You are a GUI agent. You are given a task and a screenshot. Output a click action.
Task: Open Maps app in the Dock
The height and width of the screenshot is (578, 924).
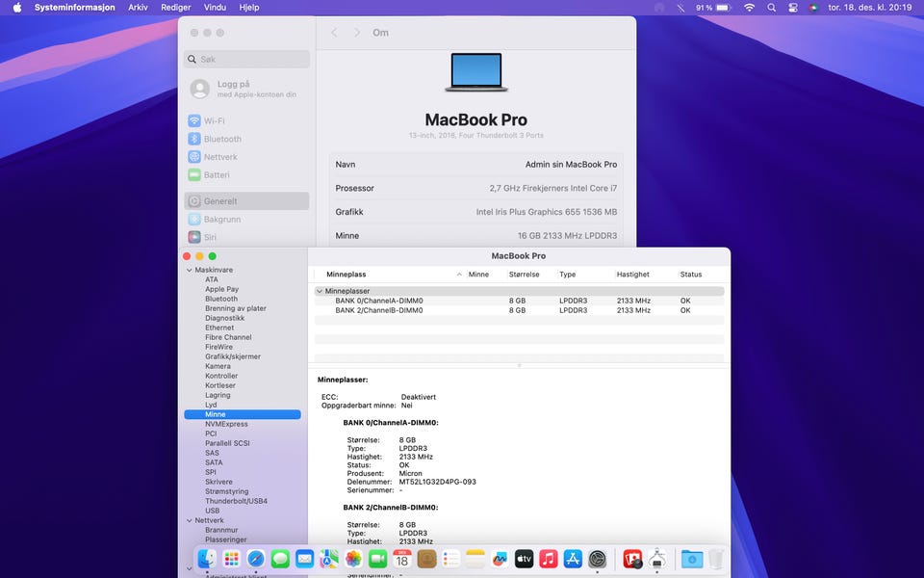329,558
